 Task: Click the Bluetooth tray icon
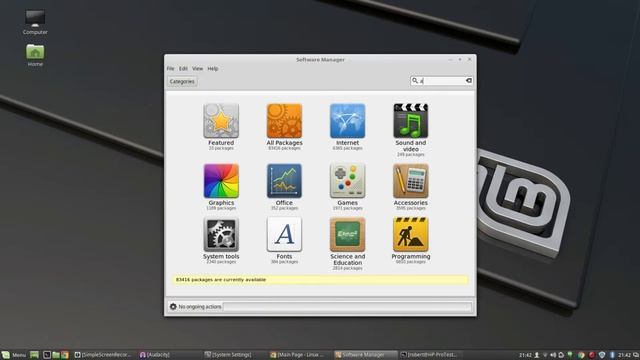tap(612, 355)
